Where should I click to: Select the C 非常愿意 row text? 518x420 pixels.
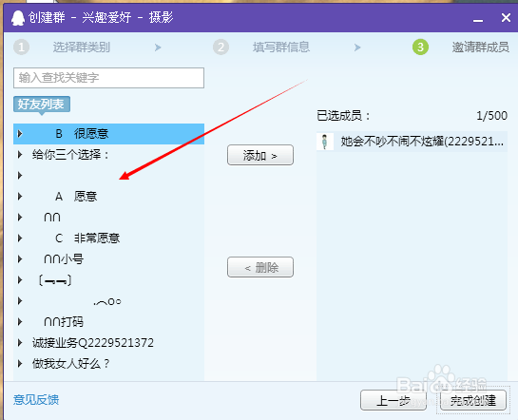point(87,239)
